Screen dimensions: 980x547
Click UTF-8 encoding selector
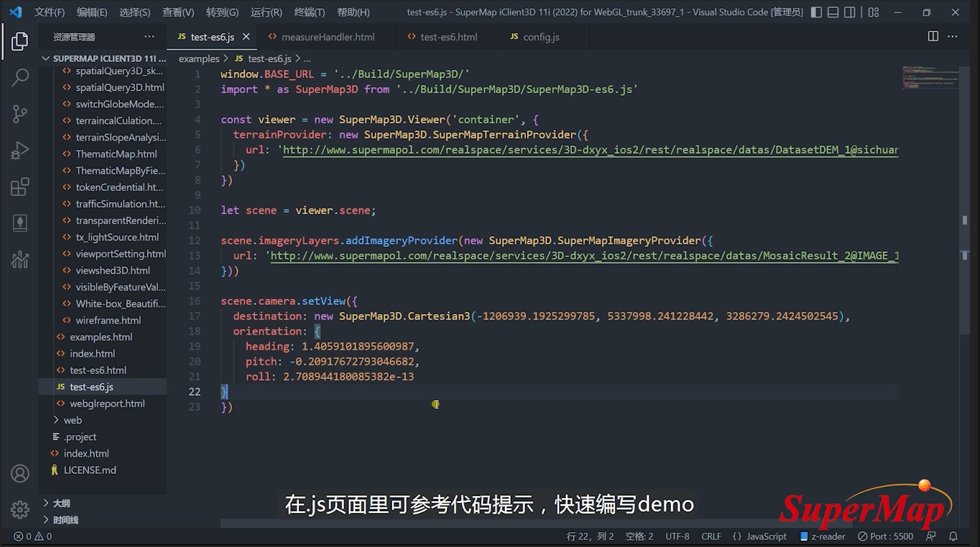[x=677, y=536]
